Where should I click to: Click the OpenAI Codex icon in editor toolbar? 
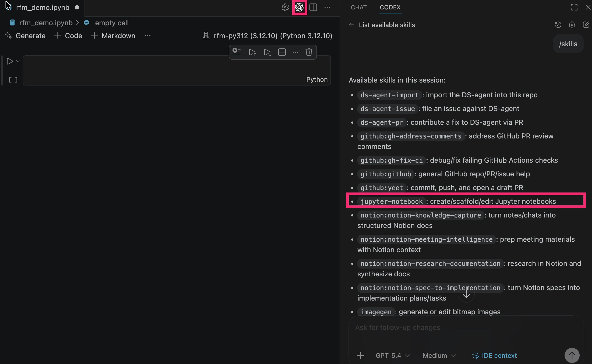point(299,8)
